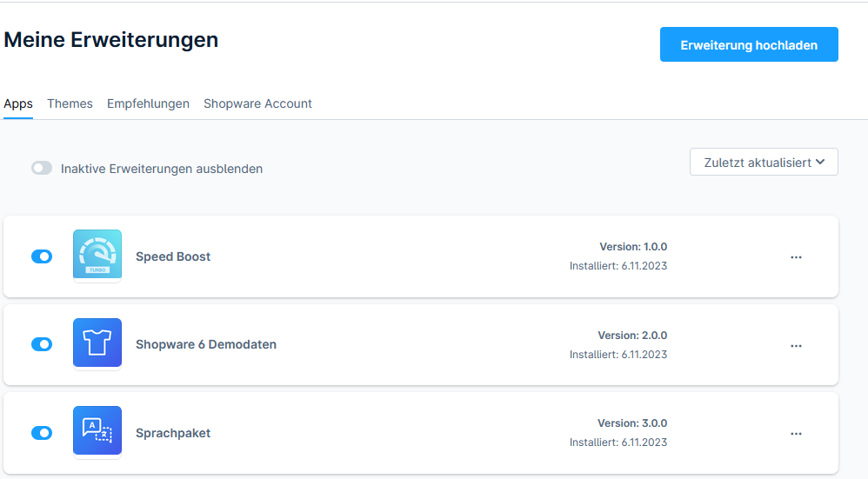Click the Inaktive Erweiterungen ausblenden label
The height and width of the screenshot is (479, 868).
click(x=162, y=169)
